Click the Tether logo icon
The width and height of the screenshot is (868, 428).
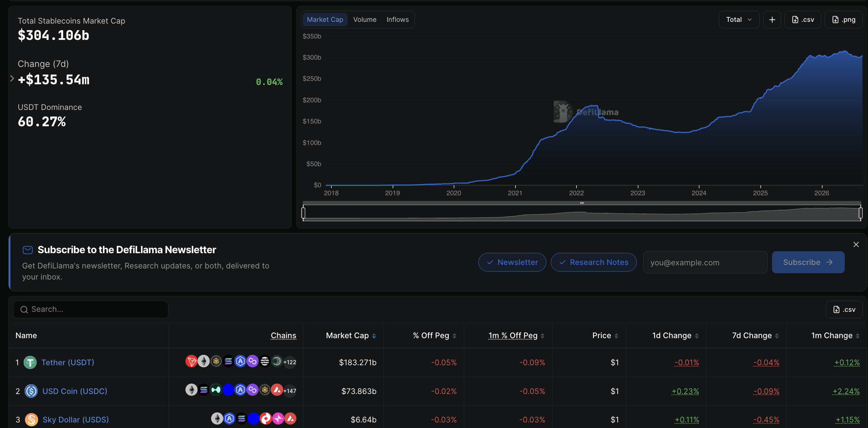click(x=30, y=362)
